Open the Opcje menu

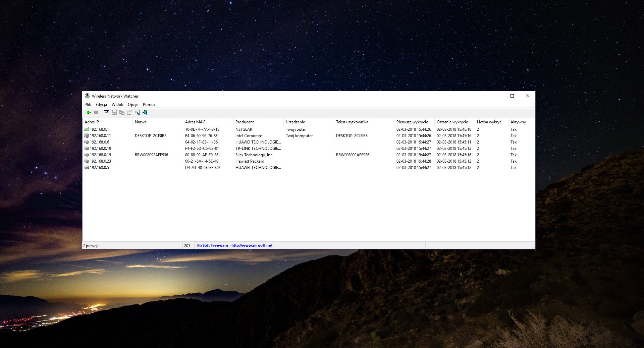tap(133, 105)
